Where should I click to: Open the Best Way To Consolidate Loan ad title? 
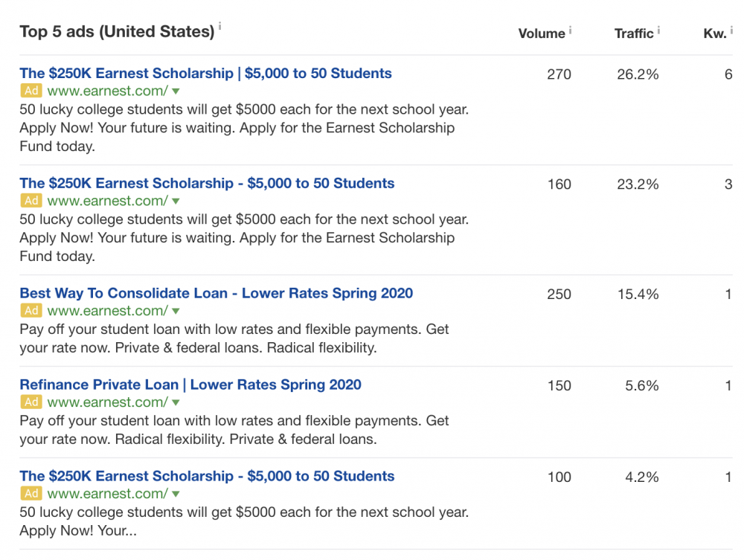pyautogui.click(x=216, y=293)
